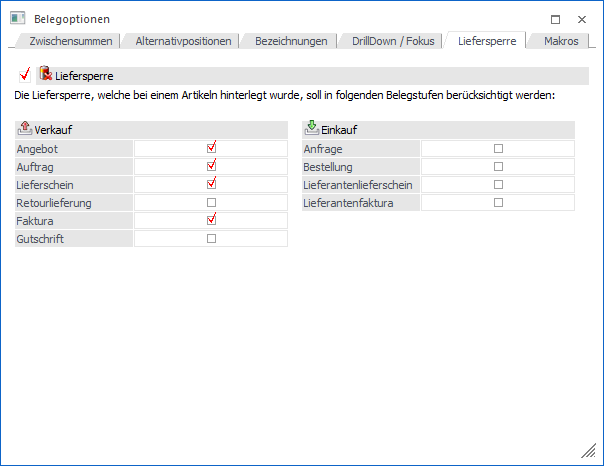
Task: Click the Liefersperre lock icon in header
Action: [45, 74]
